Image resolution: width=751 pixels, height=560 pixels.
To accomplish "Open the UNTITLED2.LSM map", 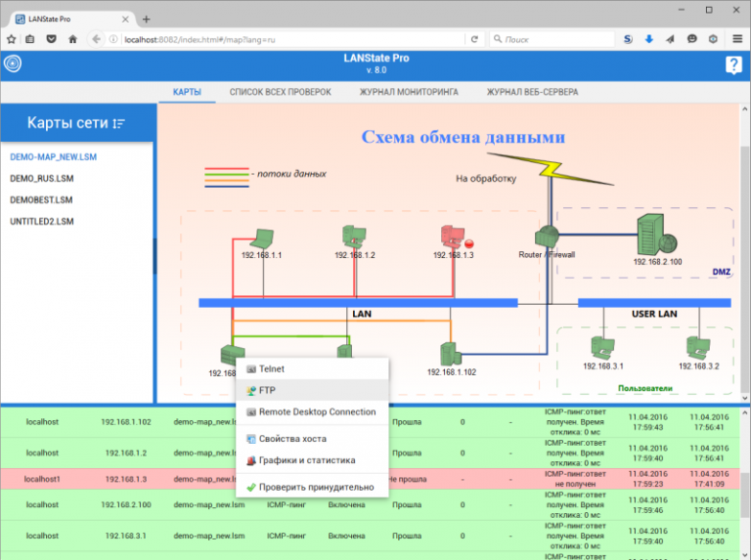I will [41, 222].
